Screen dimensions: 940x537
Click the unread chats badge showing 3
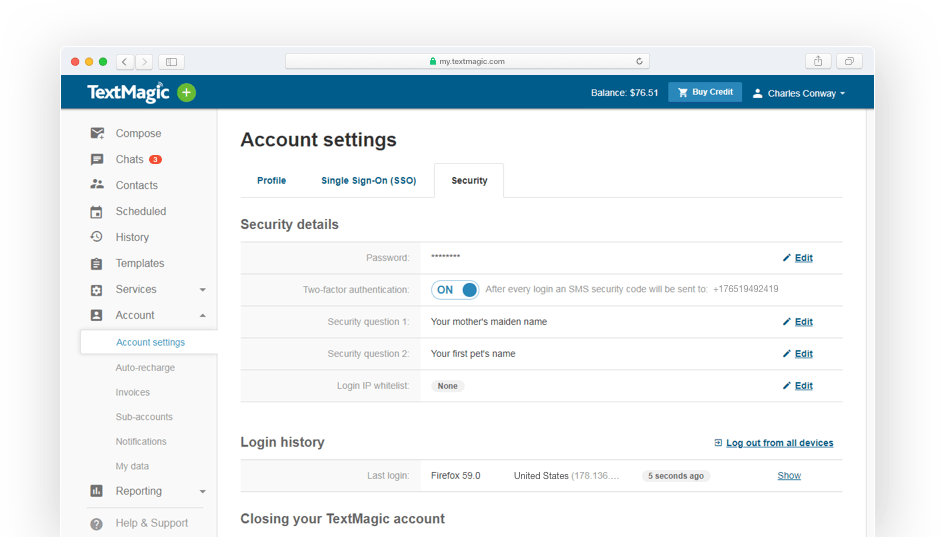[155, 159]
